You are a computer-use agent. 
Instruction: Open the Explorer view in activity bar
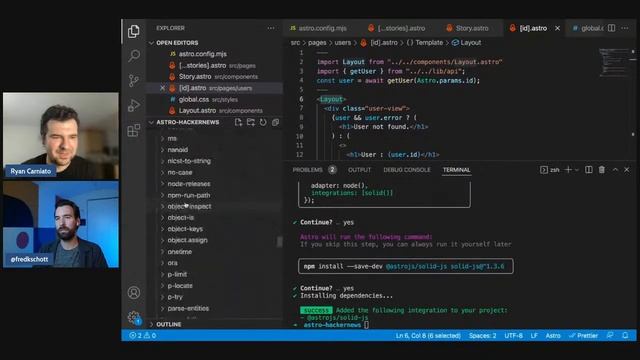point(134,31)
